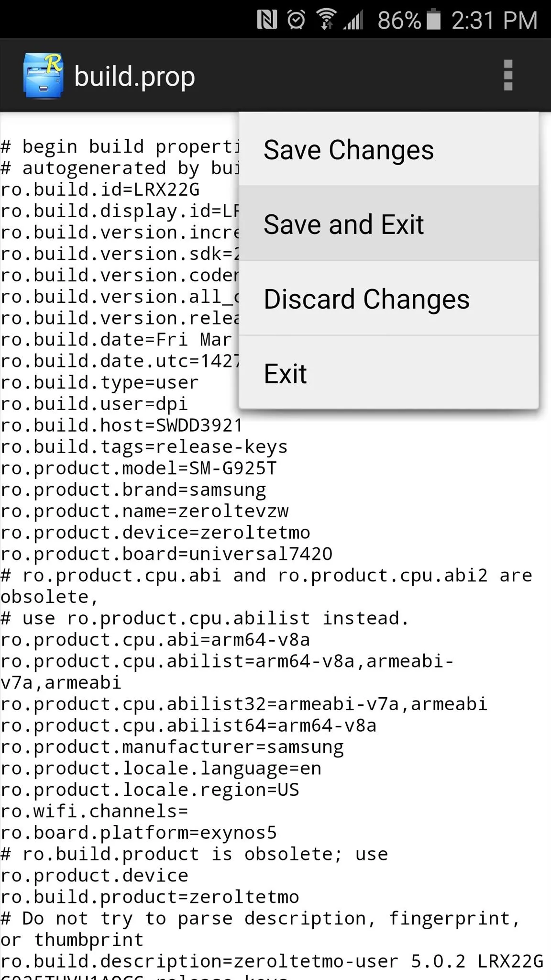Place cursor on ro.product.brand=samsung line

point(133,490)
